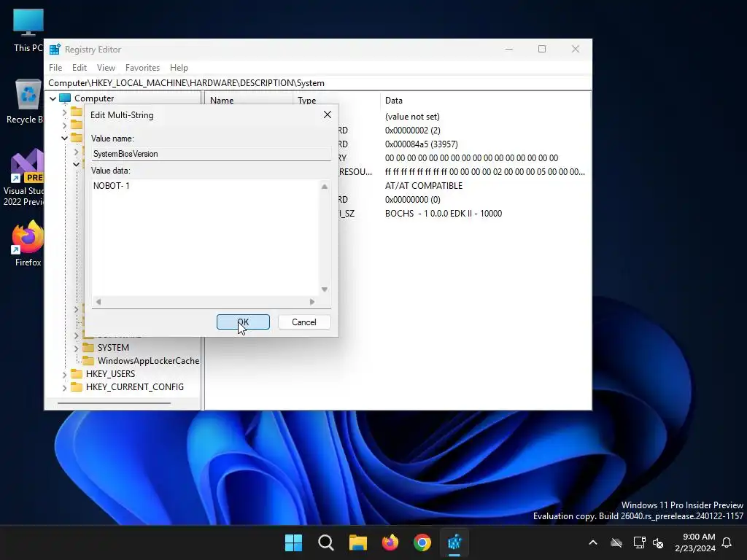Open the Favorites menu

pos(142,68)
